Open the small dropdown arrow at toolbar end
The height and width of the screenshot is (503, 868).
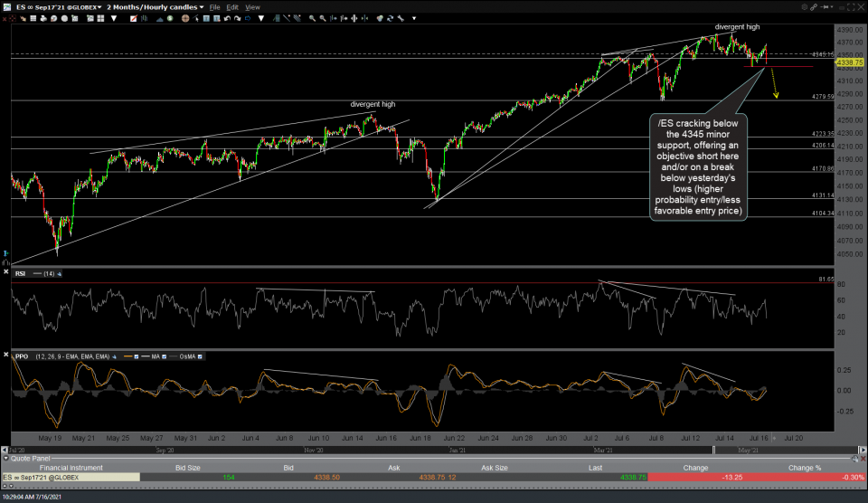pos(414,18)
